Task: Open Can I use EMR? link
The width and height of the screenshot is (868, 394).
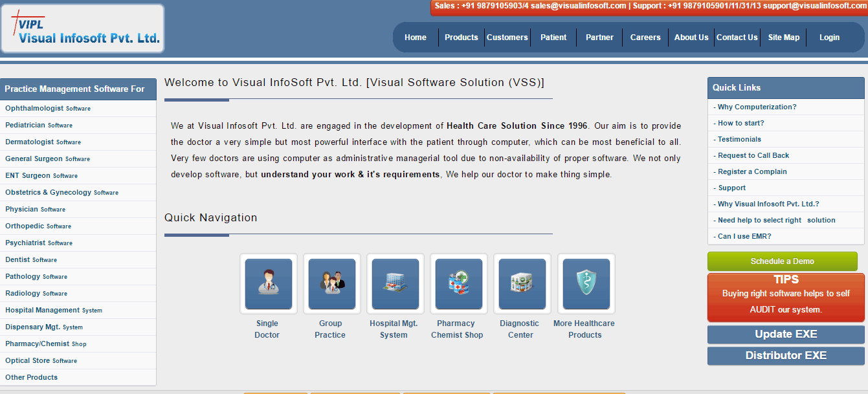Action: pyautogui.click(x=742, y=237)
